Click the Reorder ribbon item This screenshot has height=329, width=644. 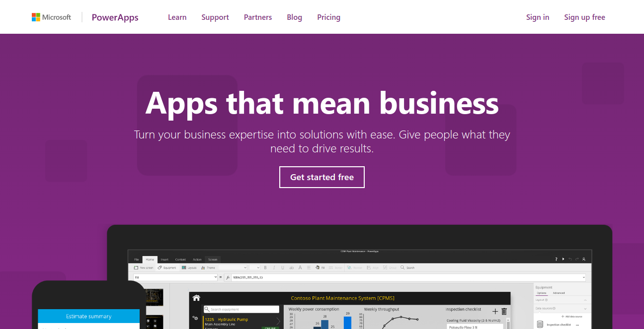(x=354, y=267)
